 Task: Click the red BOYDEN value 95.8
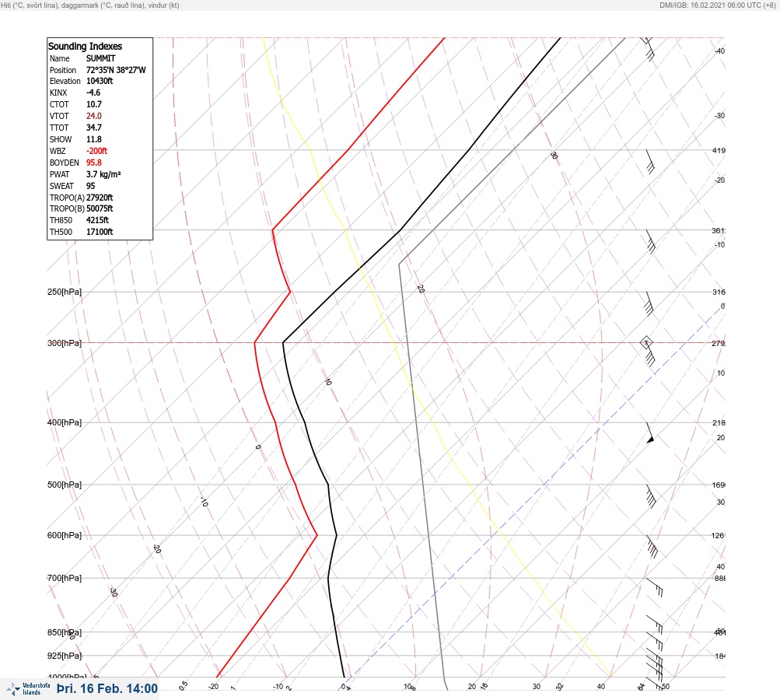tap(93, 163)
